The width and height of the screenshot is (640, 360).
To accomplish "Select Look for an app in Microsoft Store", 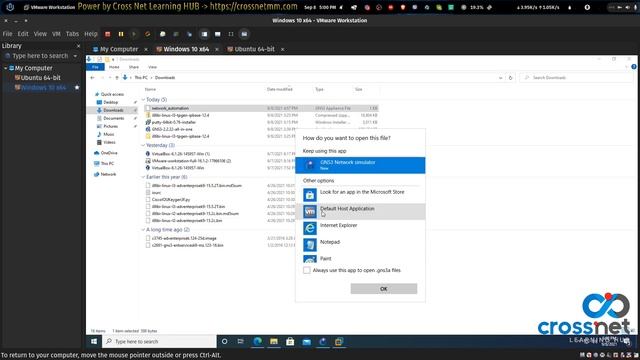I will point(360,195).
